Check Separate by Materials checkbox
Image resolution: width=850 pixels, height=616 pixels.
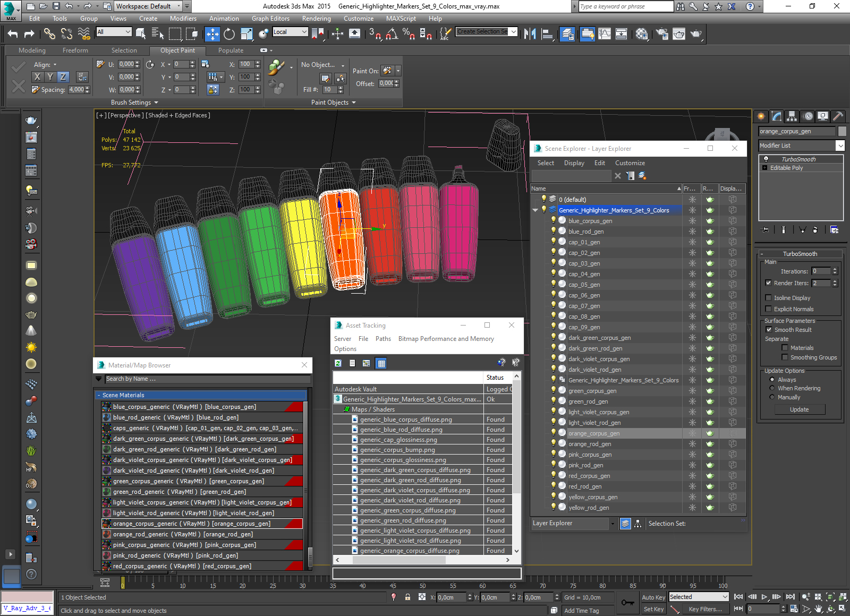(785, 348)
